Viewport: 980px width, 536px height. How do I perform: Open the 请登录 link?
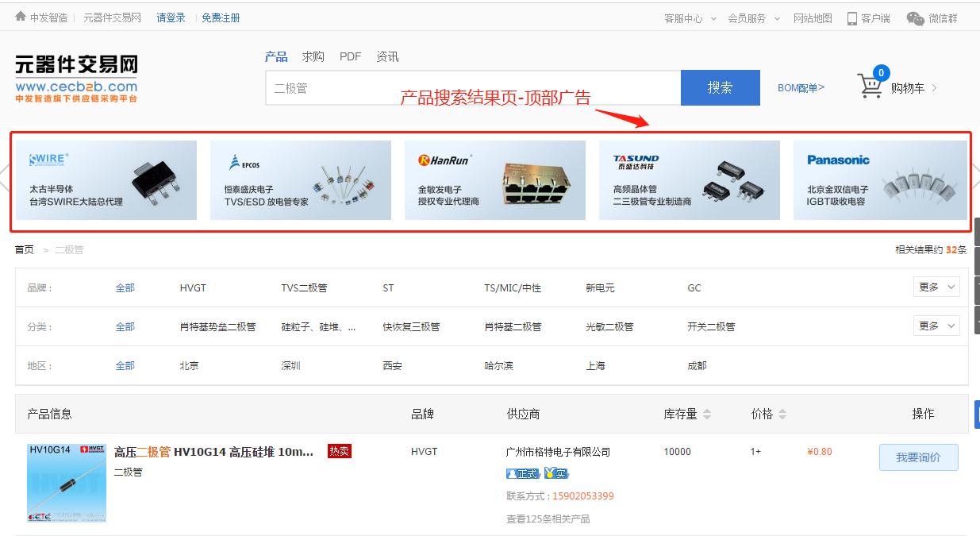(171, 17)
